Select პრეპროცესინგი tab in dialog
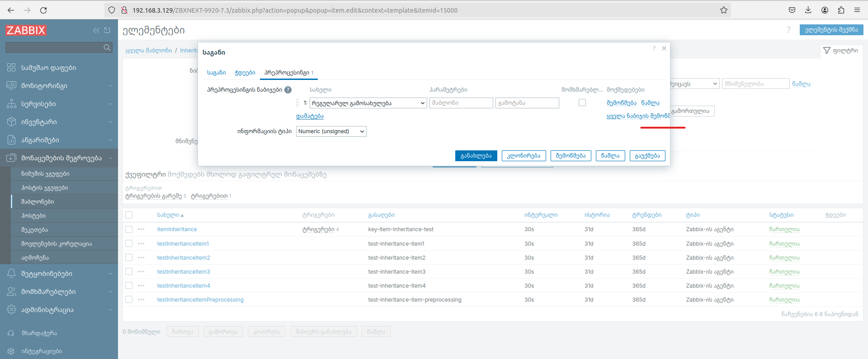 click(x=289, y=72)
